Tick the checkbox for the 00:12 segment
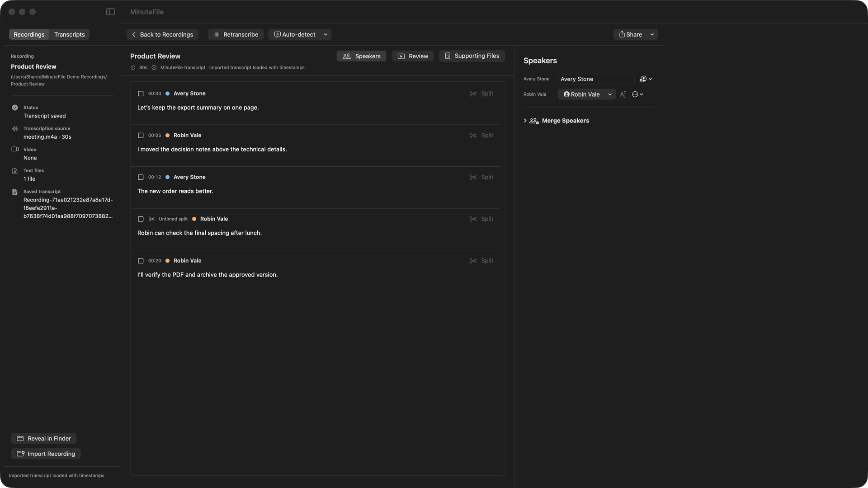868x488 pixels. pyautogui.click(x=141, y=177)
